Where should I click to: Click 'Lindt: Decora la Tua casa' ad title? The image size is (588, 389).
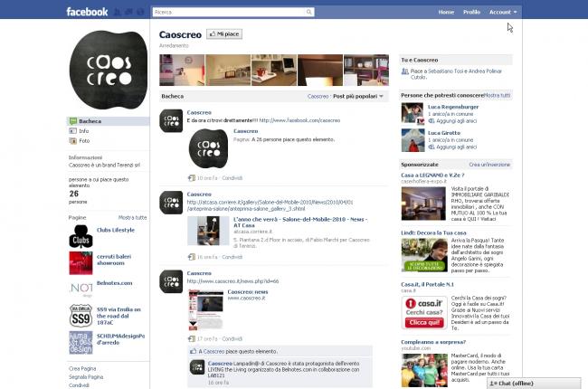[433, 233]
